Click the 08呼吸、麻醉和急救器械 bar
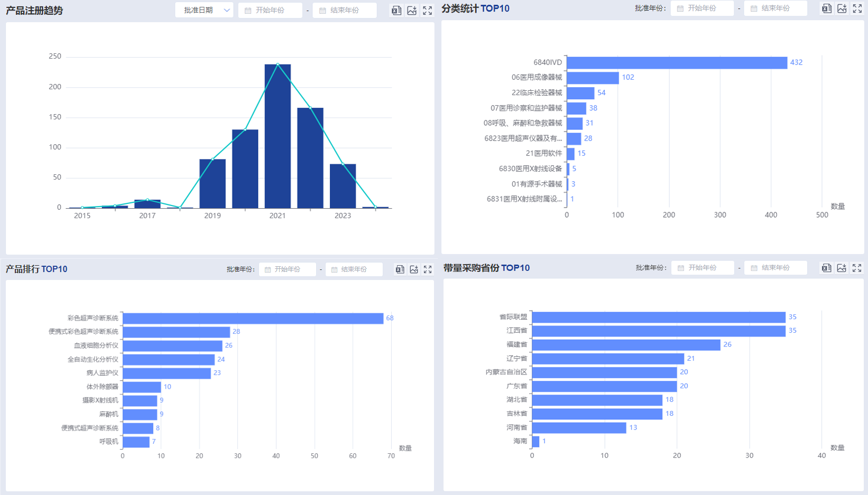The height and width of the screenshot is (495, 868). tap(575, 123)
